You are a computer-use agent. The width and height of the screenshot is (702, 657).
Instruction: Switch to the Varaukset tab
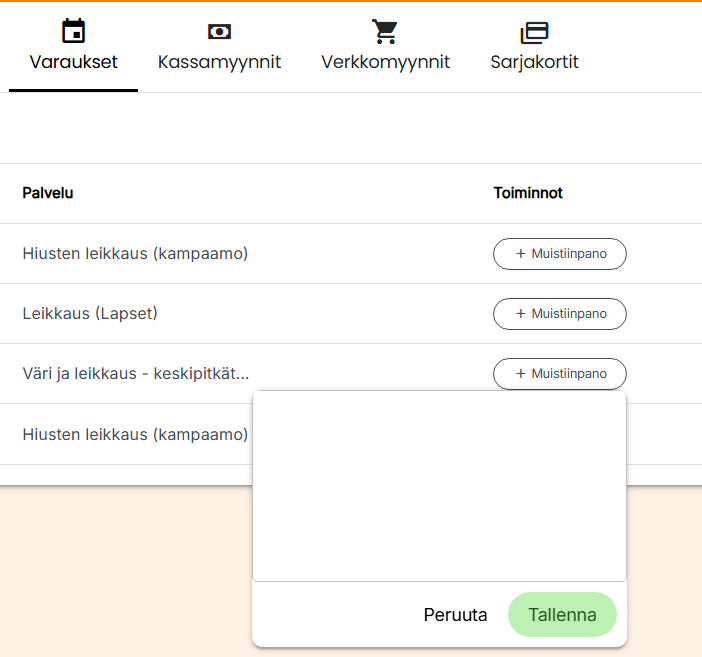click(x=73, y=62)
